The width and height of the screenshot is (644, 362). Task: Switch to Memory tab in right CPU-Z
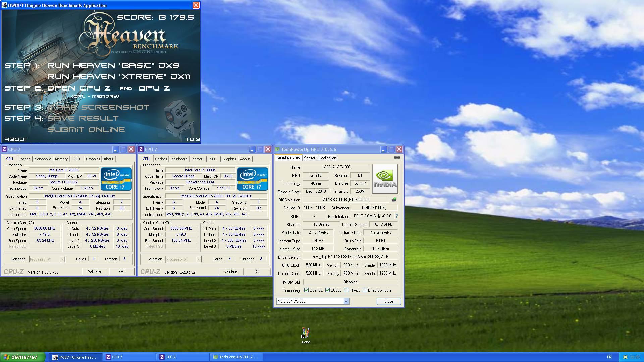198,159
